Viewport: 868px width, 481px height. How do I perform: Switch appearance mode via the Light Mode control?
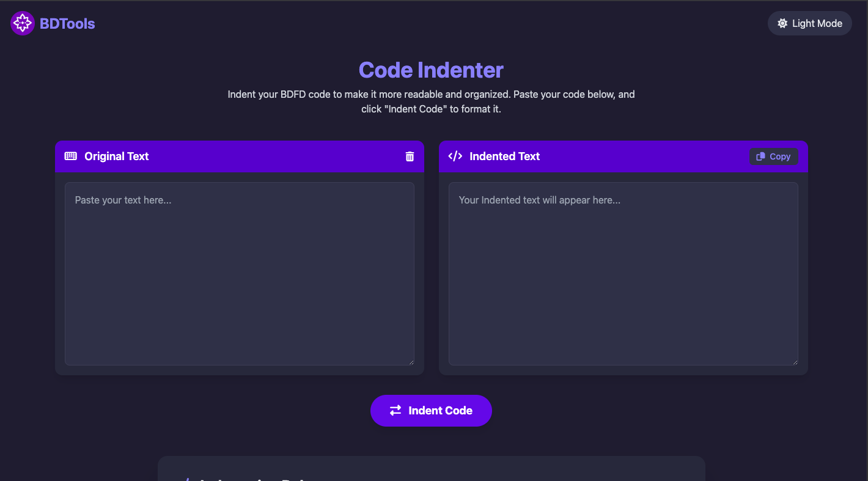pos(809,23)
